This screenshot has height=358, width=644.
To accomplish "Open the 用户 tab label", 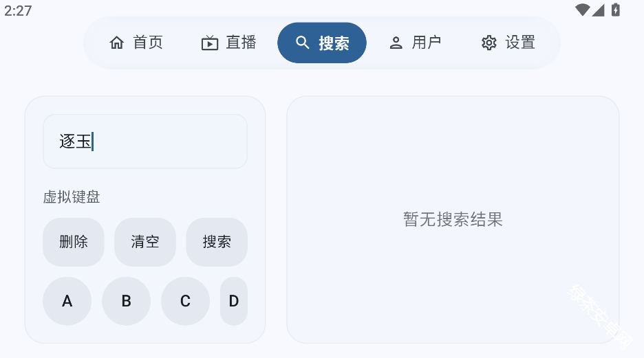I will (x=427, y=42).
